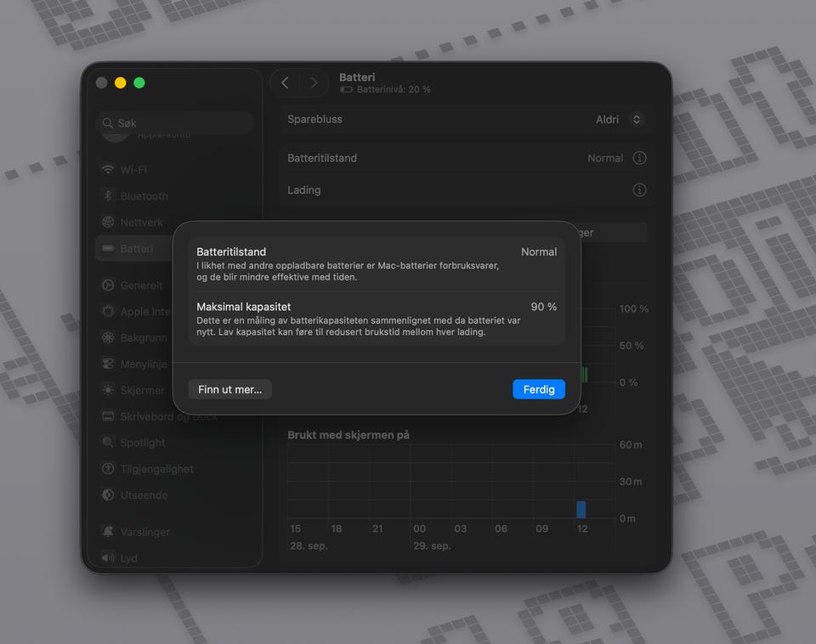
Task: Click the Batteritilstand heading in dialog
Action: [231, 251]
